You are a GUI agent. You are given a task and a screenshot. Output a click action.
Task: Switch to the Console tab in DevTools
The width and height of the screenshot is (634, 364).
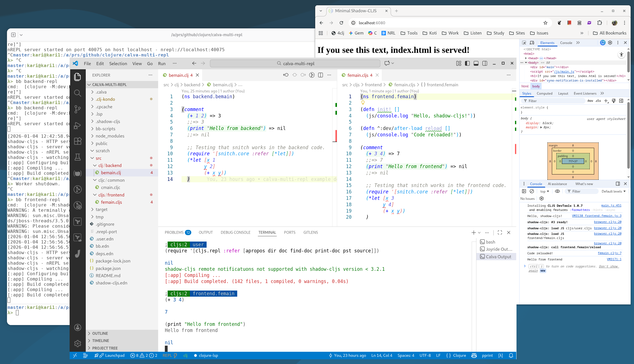pyautogui.click(x=566, y=43)
